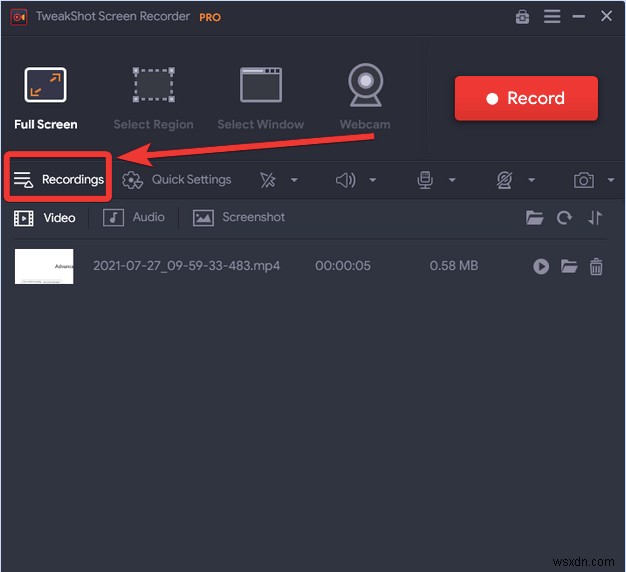This screenshot has width=626, height=572.
Task: Choose Select Window capture mode
Action: [261, 98]
